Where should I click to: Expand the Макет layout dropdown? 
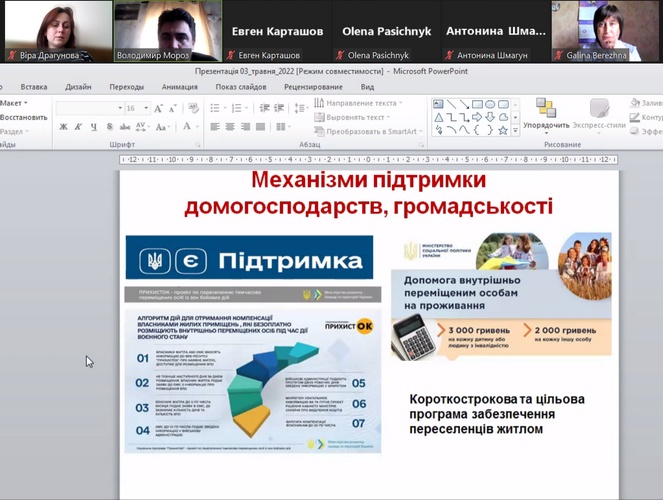click(x=14, y=103)
